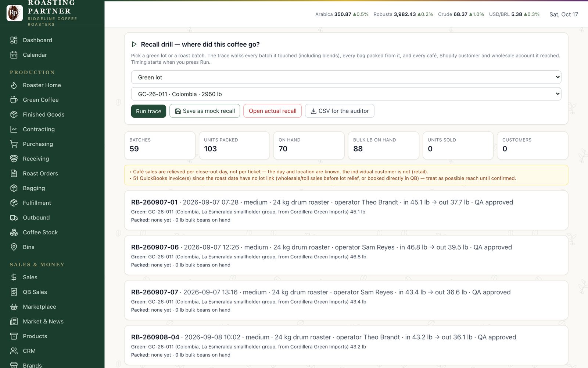Click the Run trace button
The width and height of the screenshot is (588, 368).
click(x=148, y=111)
